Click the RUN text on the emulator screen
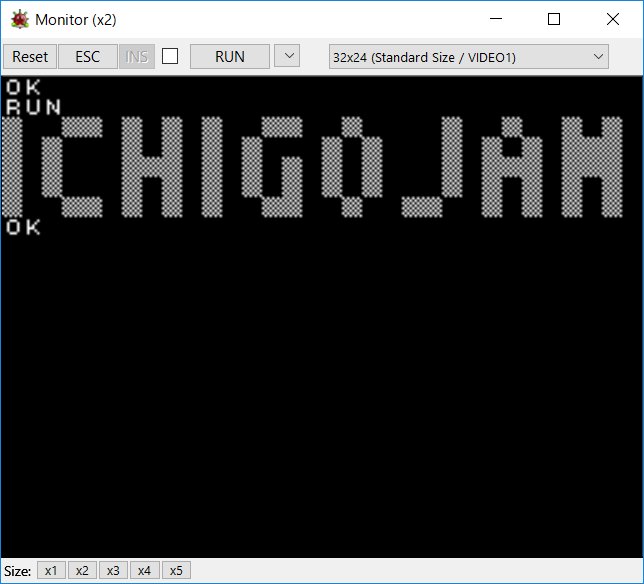Screen dimensions: 644x584 [x=33, y=107]
